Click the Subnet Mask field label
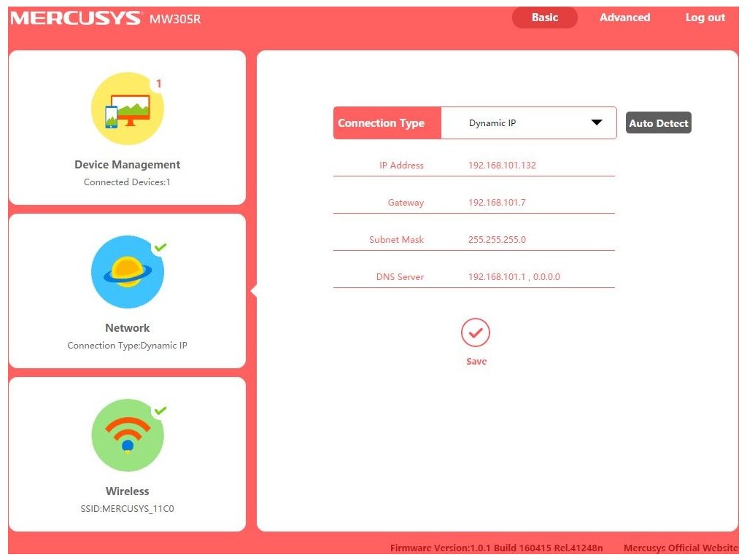 pyautogui.click(x=396, y=239)
